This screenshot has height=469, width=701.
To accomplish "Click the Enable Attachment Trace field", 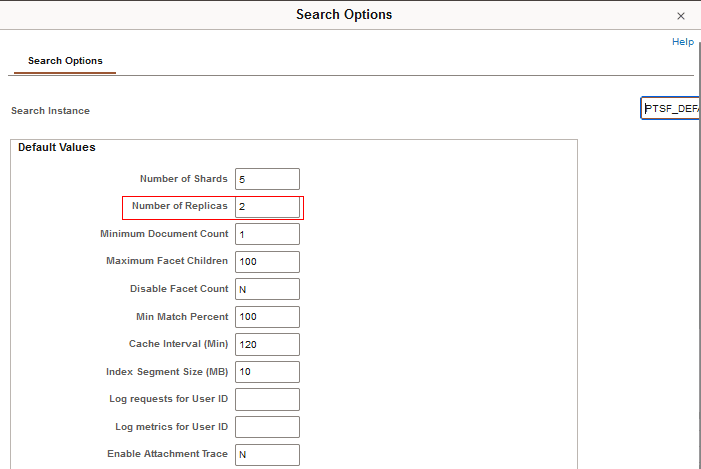I will [267, 455].
